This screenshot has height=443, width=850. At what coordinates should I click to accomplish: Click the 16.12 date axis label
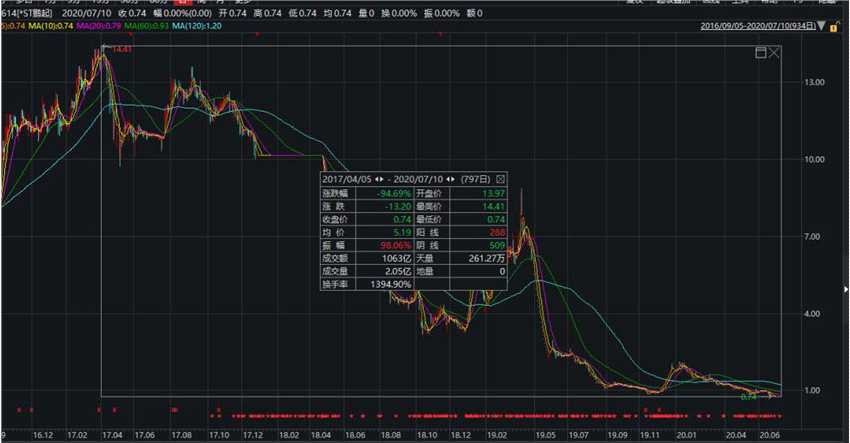pyautogui.click(x=43, y=435)
